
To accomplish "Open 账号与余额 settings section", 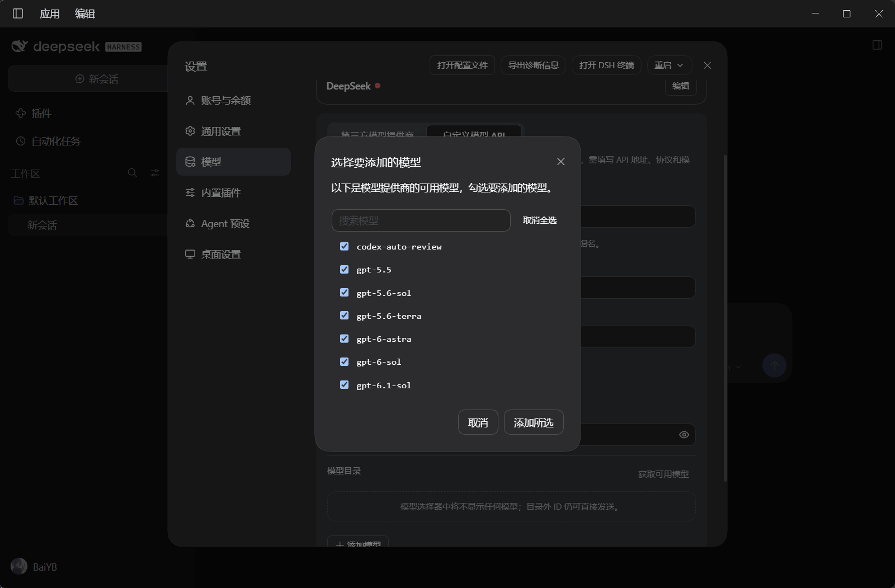I will point(233,100).
